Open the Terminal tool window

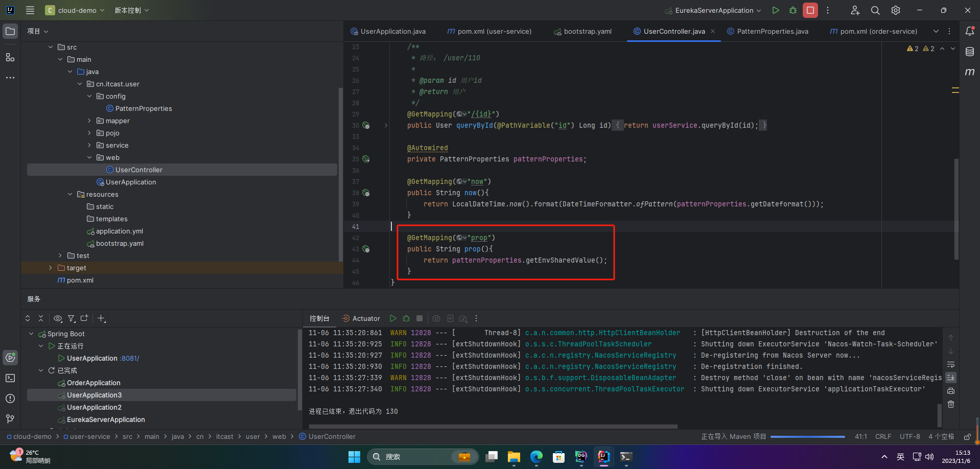pos(10,378)
